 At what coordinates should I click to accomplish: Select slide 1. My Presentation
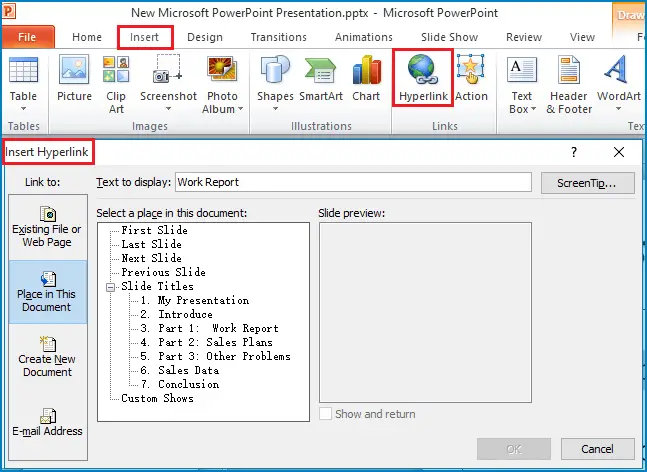pyautogui.click(x=194, y=300)
